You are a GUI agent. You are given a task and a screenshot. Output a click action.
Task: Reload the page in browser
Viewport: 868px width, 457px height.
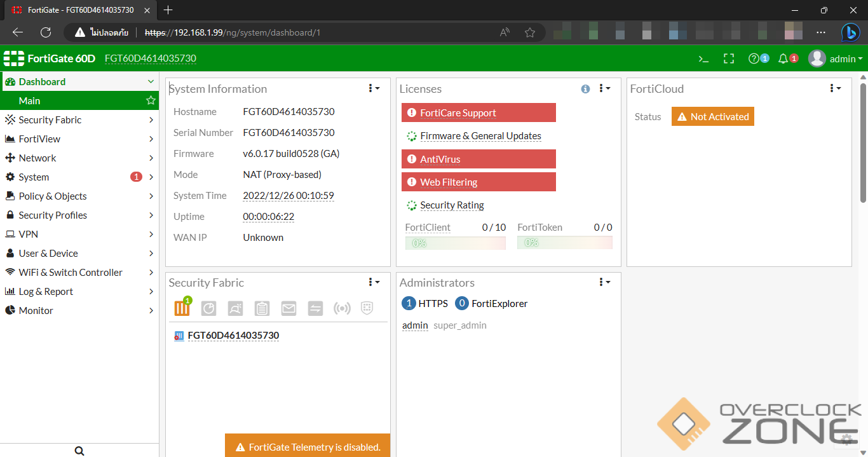pyautogui.click(x=45, y=32)
